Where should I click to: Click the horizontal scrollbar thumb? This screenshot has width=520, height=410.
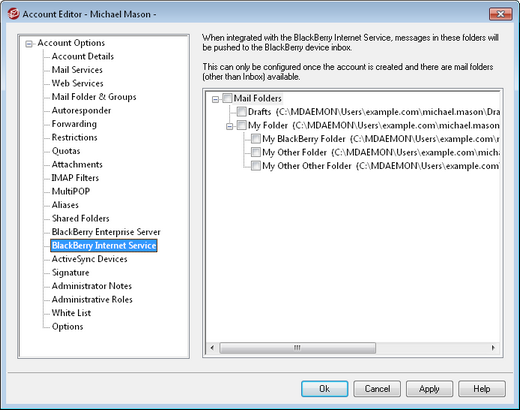click(298, 348)
